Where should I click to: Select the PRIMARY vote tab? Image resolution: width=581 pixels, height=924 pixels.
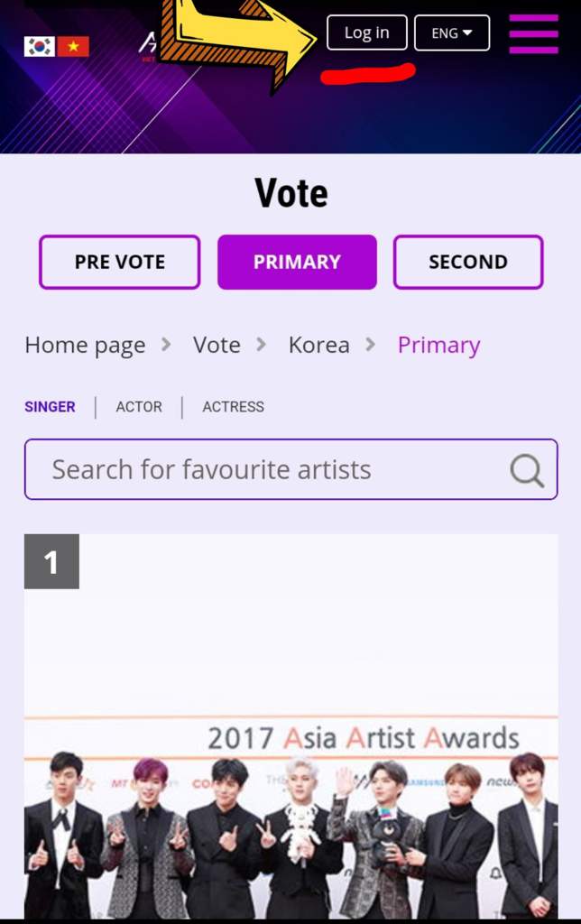tap(297, 263)
